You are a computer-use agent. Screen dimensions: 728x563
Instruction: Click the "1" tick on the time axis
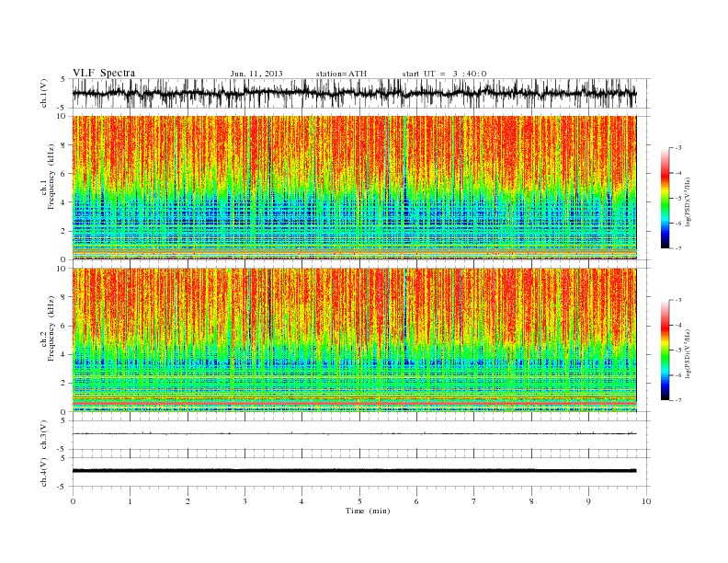pyautogui.click(x=130, y=501)
